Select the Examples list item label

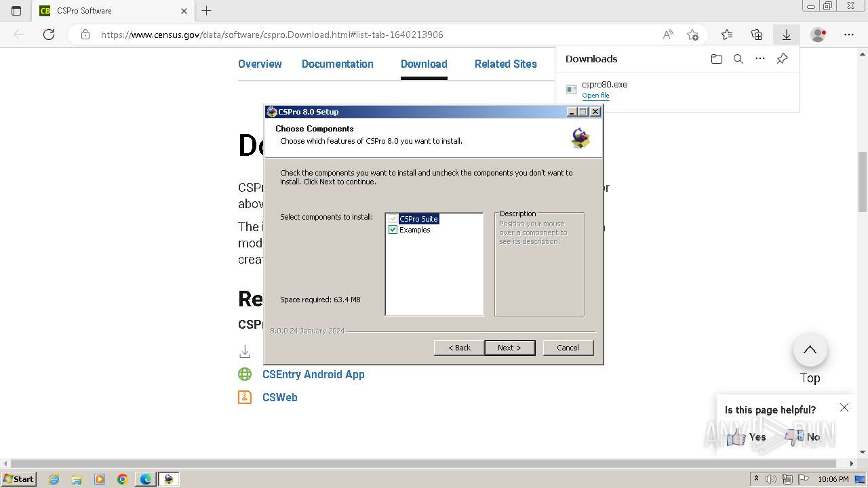coord(415,230)
